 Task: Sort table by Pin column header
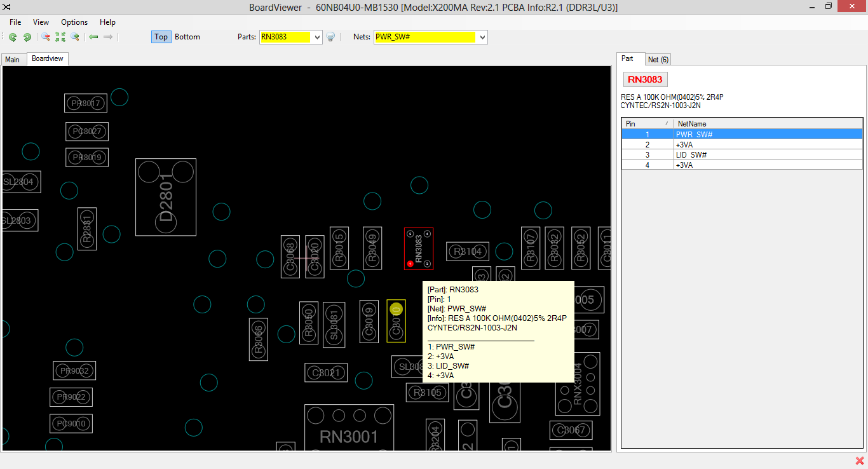click(648, 123)
